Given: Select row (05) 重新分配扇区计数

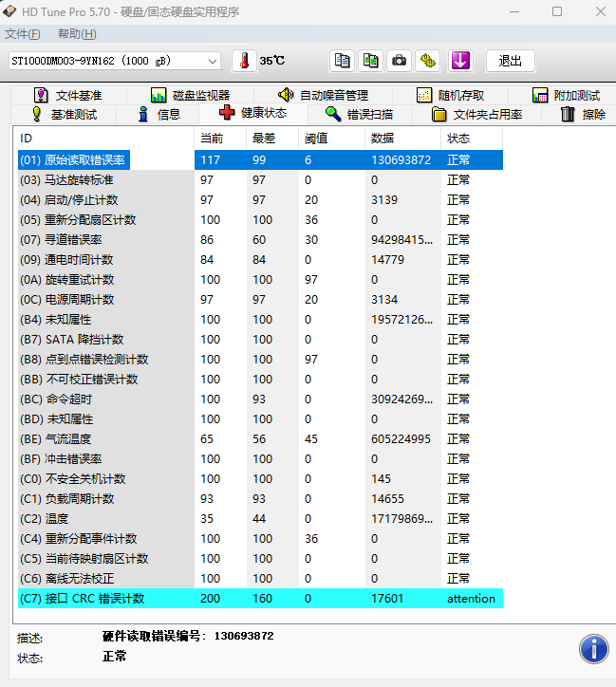Looking at the screenshot, I should pos(260,220).
